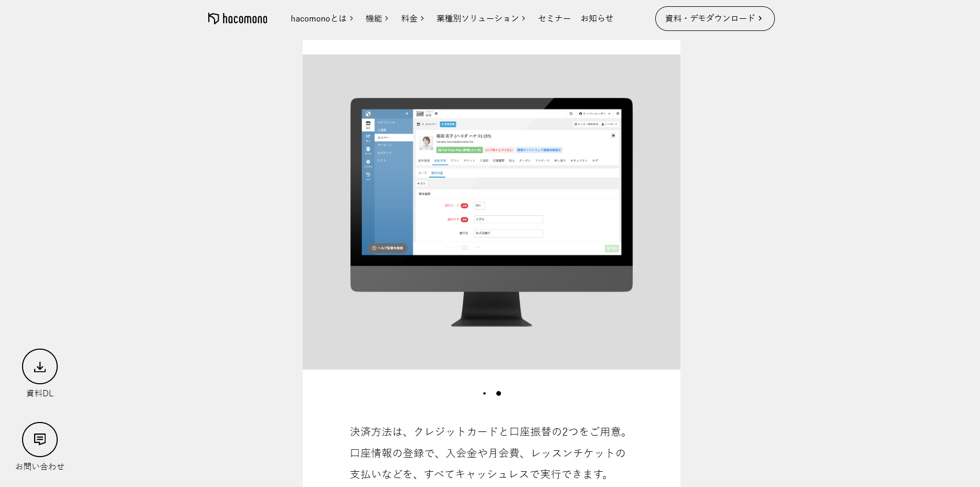This screenshot has width=980, height=487.
Task: Go to セミナー page
Action: [554, 18]
